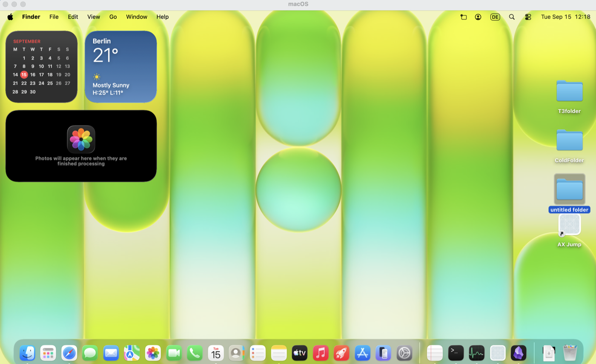Click the September calendar widget
596x364 pixels.
pos(41,66)
